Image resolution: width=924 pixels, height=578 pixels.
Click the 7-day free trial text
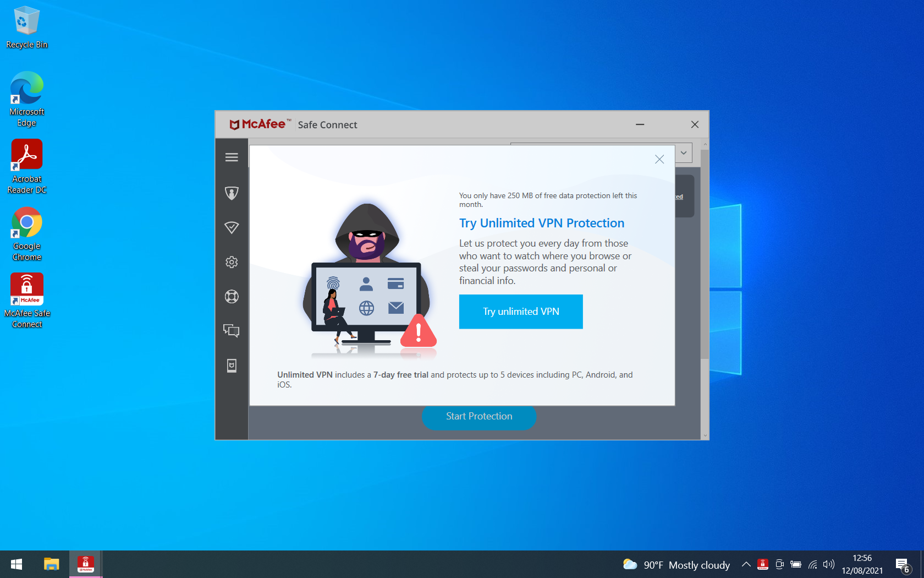coord(400,375)
